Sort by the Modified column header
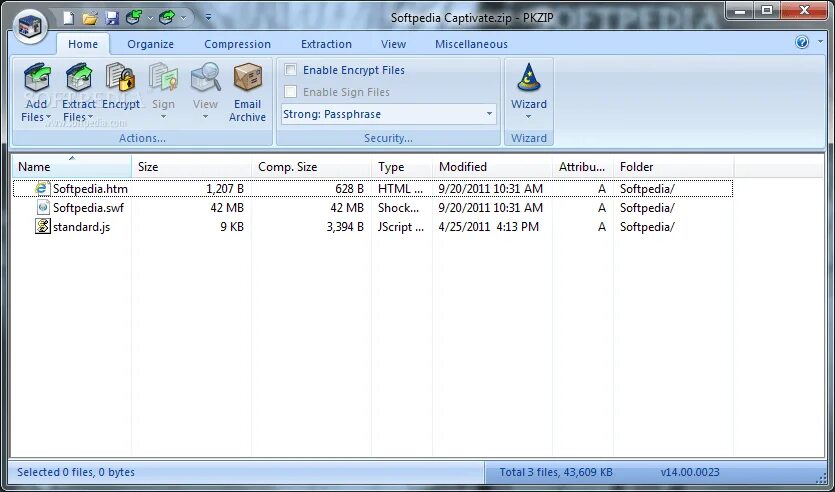This screenshot has width=835, height=492. 493,167
